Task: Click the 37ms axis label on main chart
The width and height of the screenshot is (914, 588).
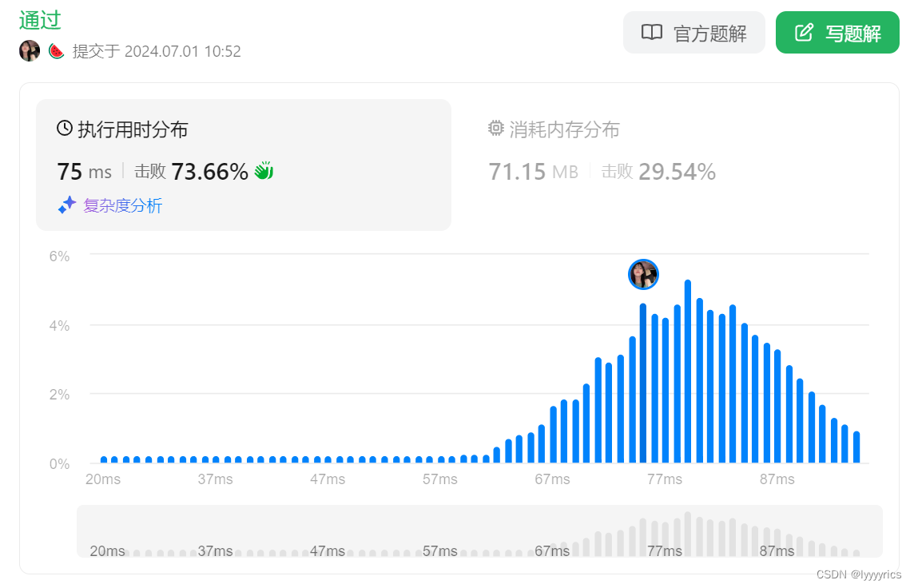Action: pos(215,479)
